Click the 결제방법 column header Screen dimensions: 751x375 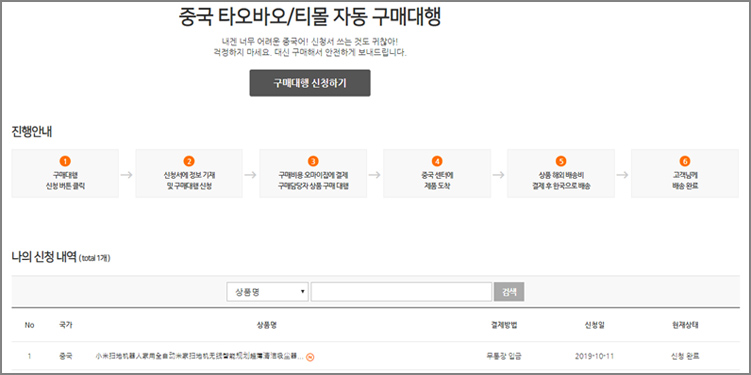click(503, 325)
